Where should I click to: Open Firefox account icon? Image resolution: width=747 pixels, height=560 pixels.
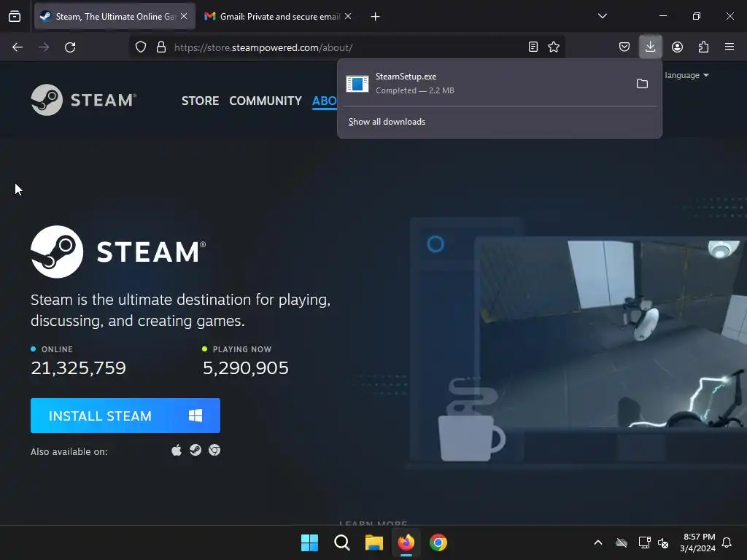(x=677, y=47)
